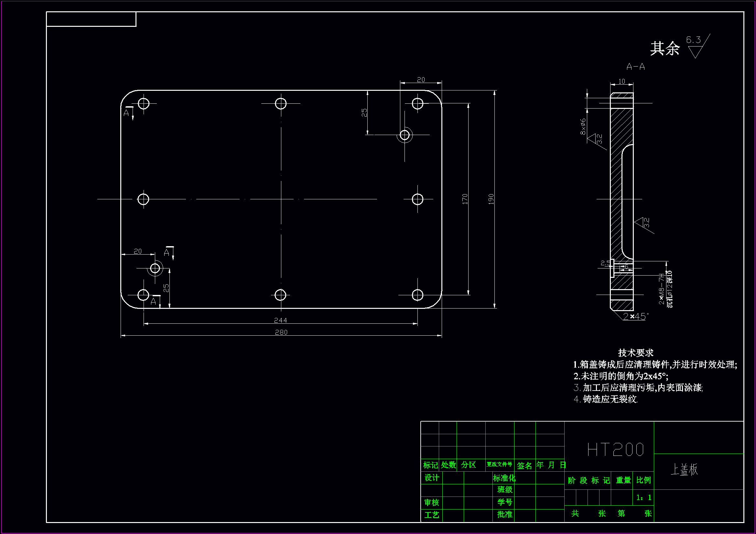Click the 170 vertical dimension text
The height and width of the screenshot is (534, 756).
coord(465,199)
